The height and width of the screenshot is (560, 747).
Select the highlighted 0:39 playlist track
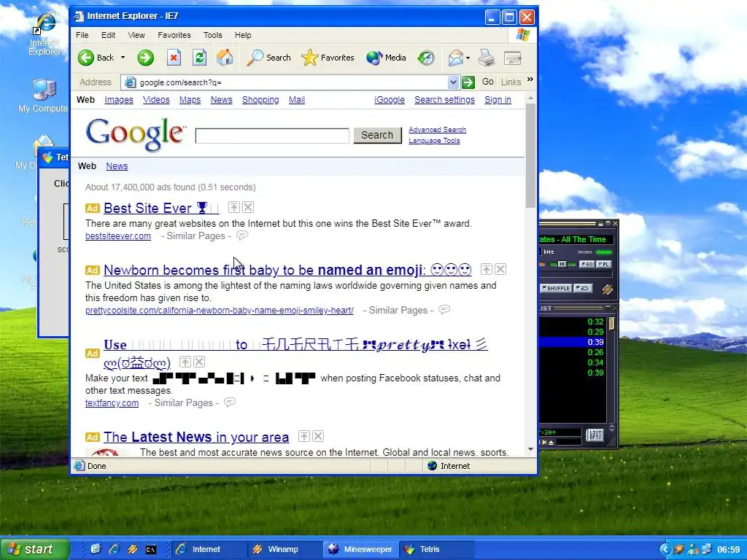tap(572, 342)
